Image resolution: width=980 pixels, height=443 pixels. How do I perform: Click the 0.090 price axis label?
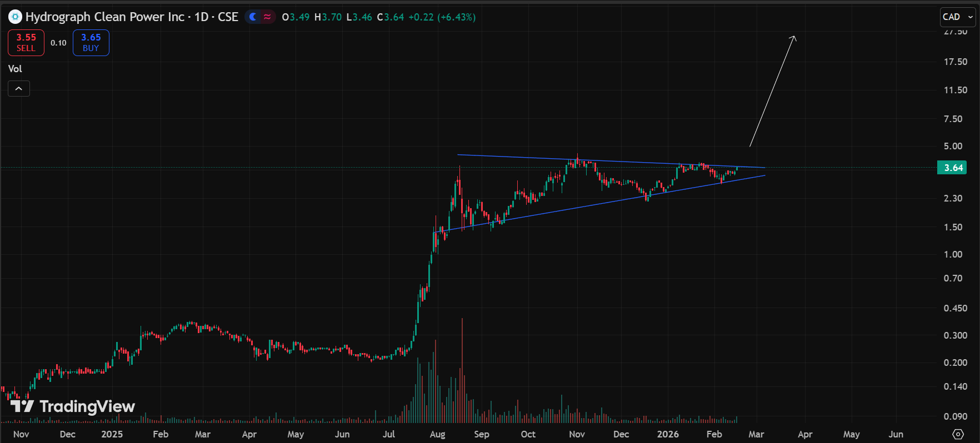956,416
